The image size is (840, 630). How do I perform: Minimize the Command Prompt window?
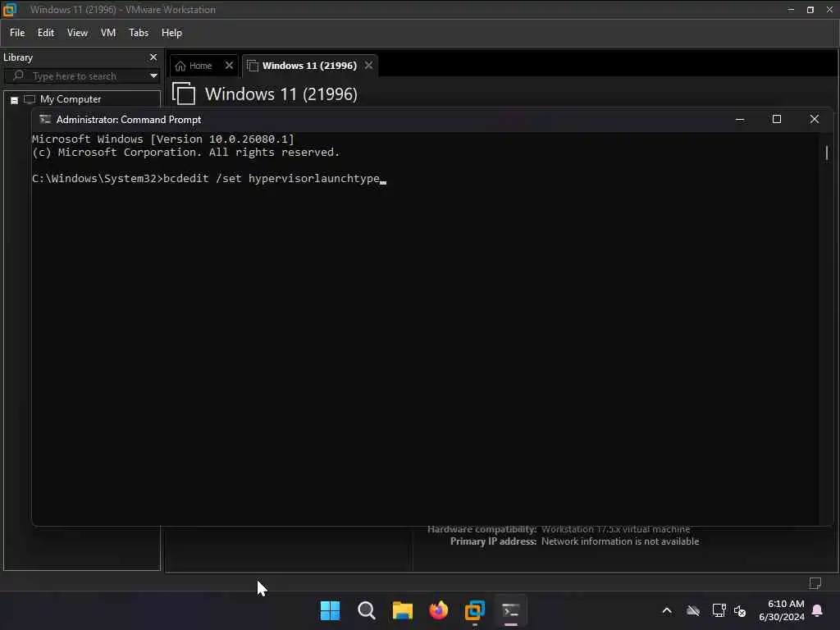pyautogui.click(x=740, y=119)
